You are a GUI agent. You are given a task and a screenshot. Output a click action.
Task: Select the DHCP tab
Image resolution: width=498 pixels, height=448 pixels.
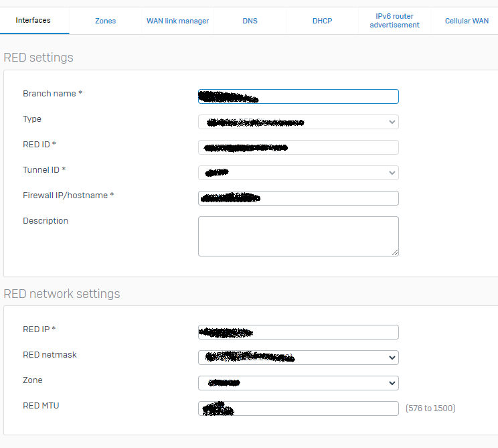[322, 21]
